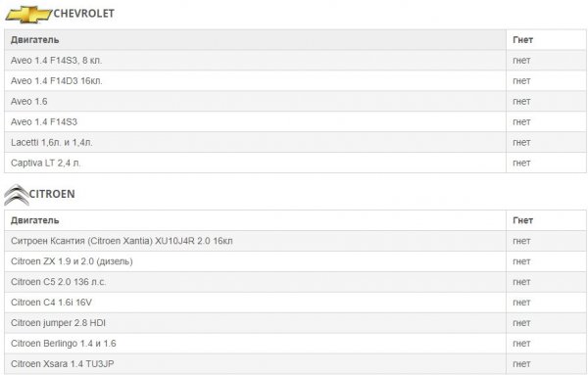Select the Citroen C5 2.0 136 л.с. row

pos(295,282)
